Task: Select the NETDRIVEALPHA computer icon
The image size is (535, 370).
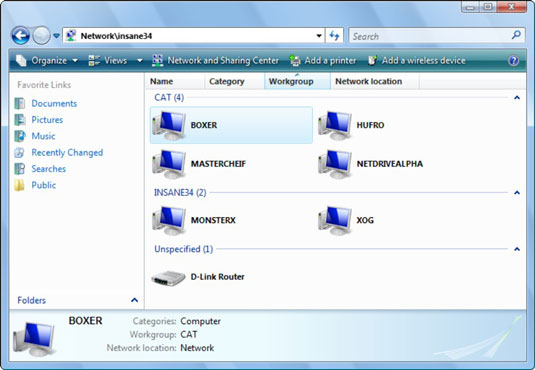Action: 335,164
